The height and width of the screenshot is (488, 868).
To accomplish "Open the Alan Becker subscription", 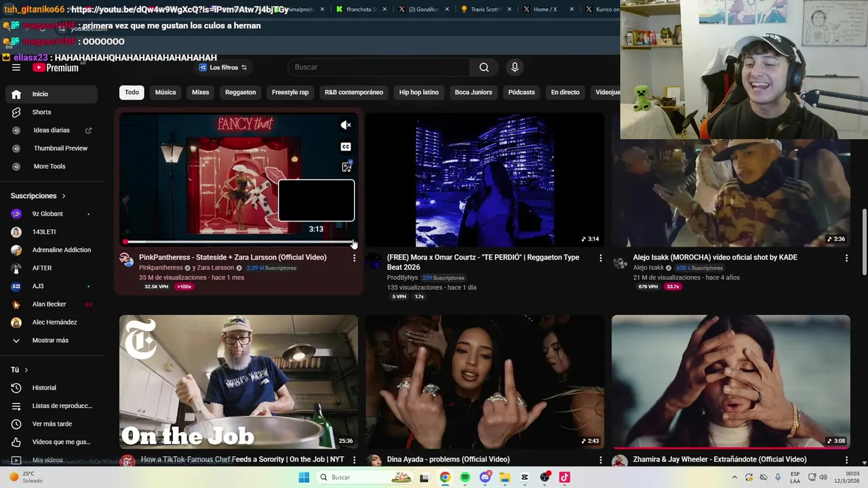I will tap(52, 304).
